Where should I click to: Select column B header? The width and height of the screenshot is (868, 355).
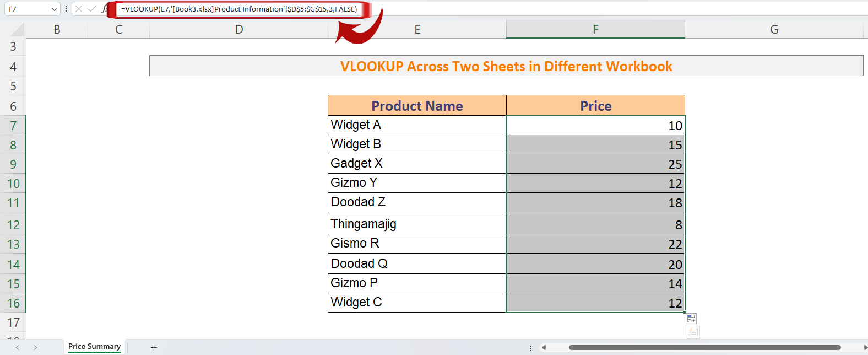(57, 30)
